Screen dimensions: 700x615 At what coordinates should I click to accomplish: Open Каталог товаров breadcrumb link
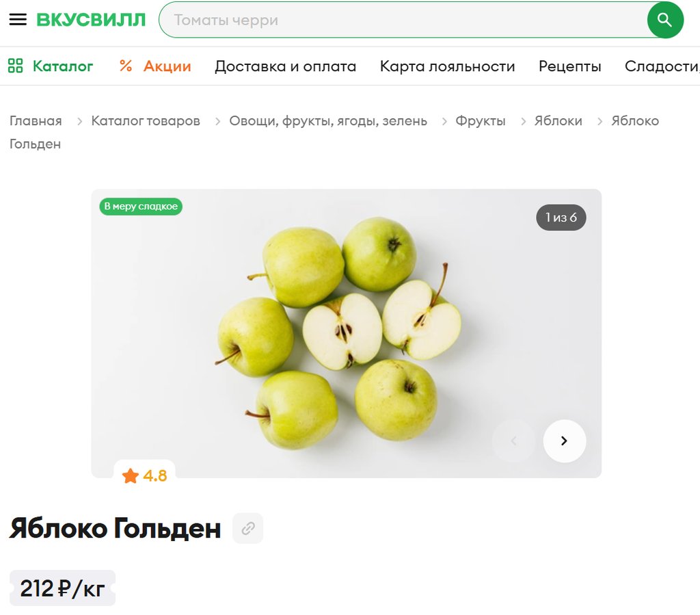[146, 120]
